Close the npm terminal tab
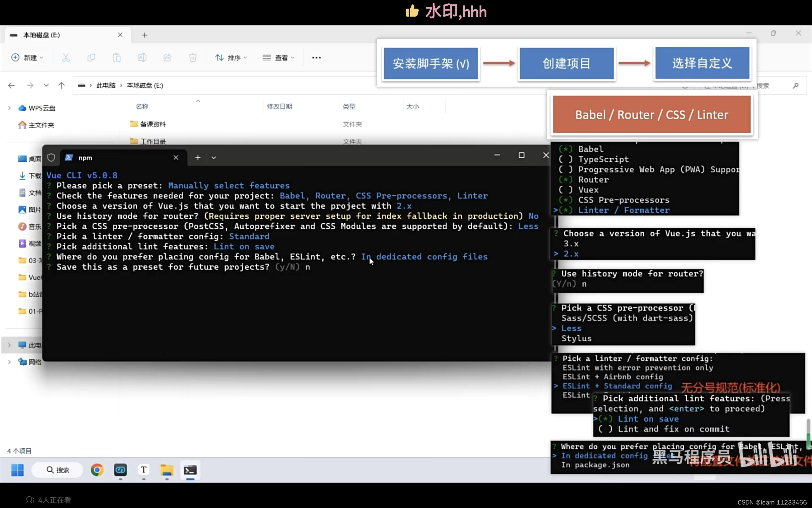The height and width of the screenshot is (508, 812). click(x=176, y=157)
